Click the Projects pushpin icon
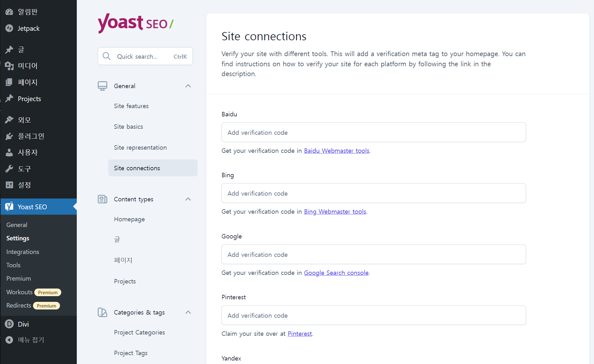 (x=9, y=99)
